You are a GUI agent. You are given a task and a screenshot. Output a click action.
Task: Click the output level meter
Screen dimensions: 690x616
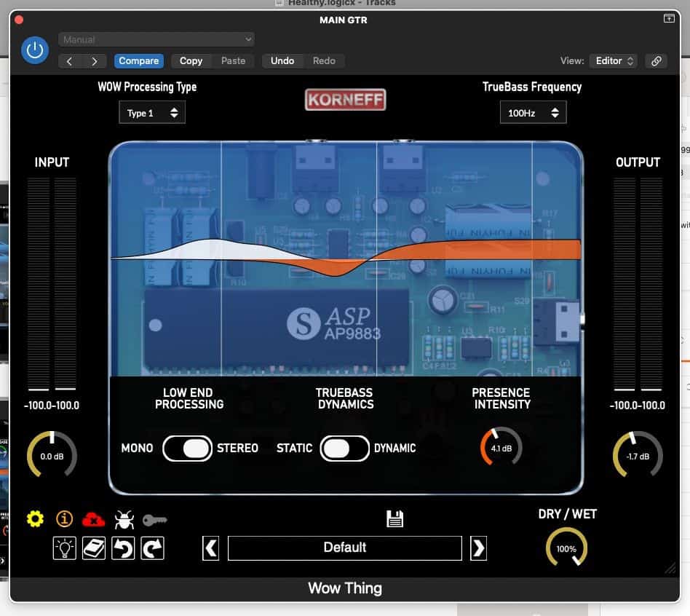(x=638, y=285)
